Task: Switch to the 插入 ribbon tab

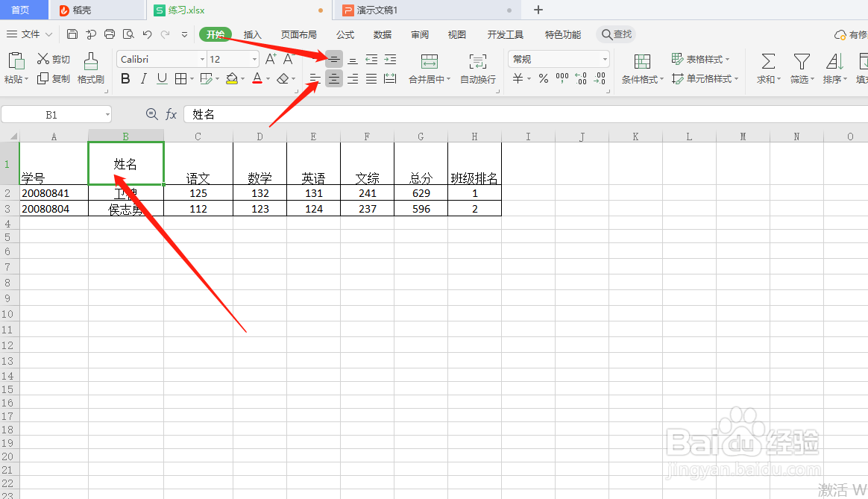Action: 252,34
